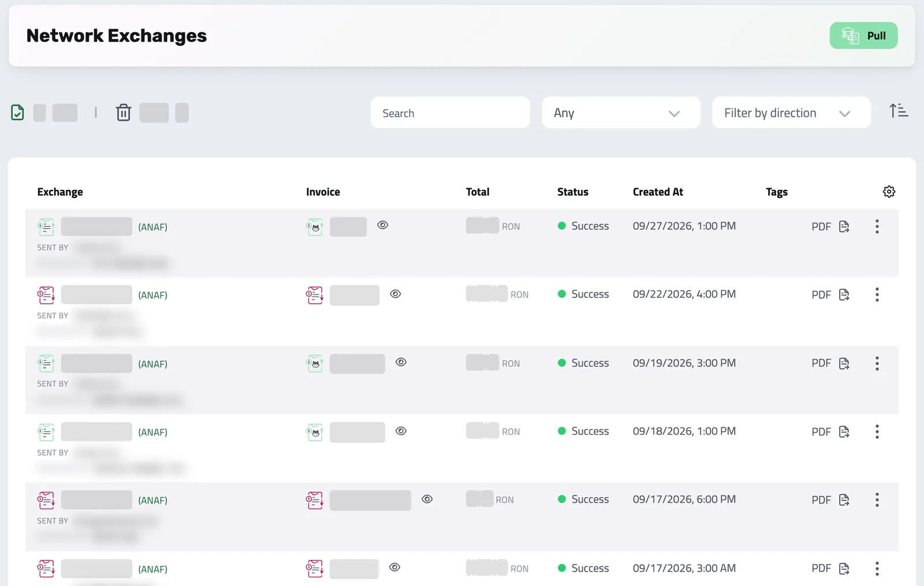Download PDF for 09/22/2026 4:00 PM exchange
Image resolution: width=924 pixels, height=586 pixels.
(x=830, y=294)
